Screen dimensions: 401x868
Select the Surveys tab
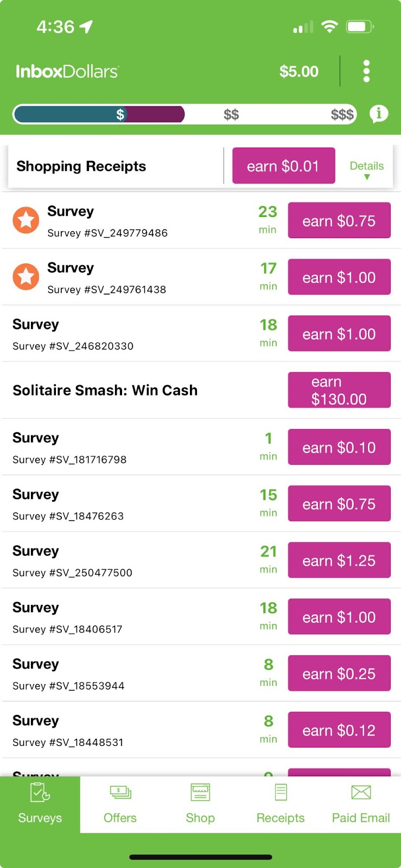click(40, 804)
